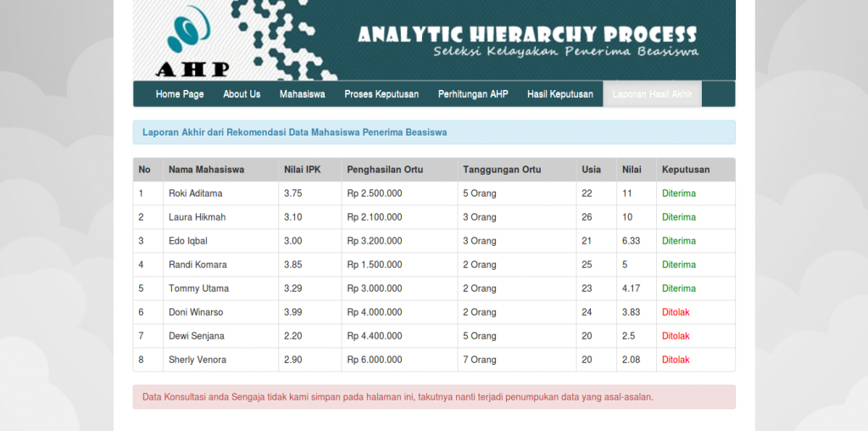868x431 pixels.
Task: Open the Mahasiswa menu
Action: pyautogui.click(x=302, y=94)
